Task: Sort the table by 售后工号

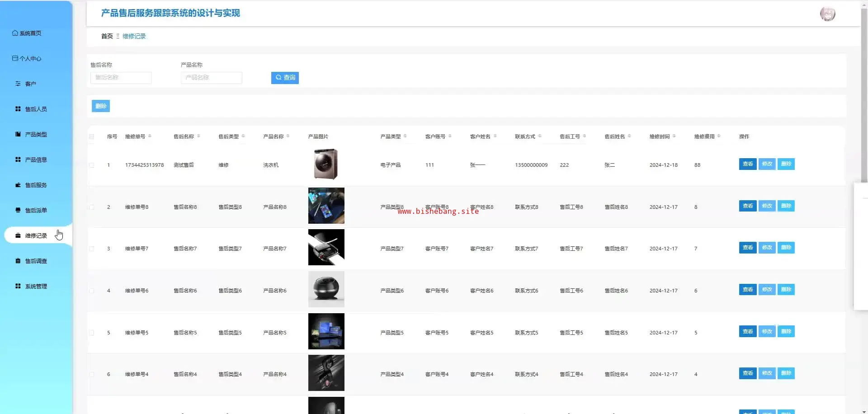Action: [585, 136]
